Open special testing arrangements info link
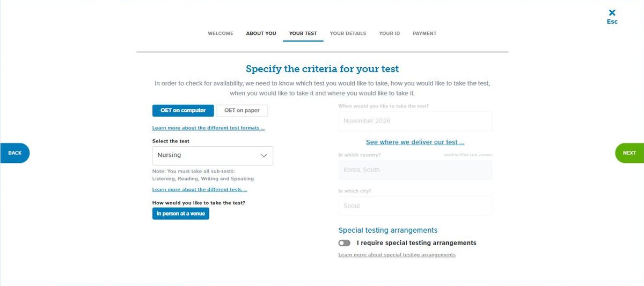Screen dimensions: 644x286 [x=397, y=255]
